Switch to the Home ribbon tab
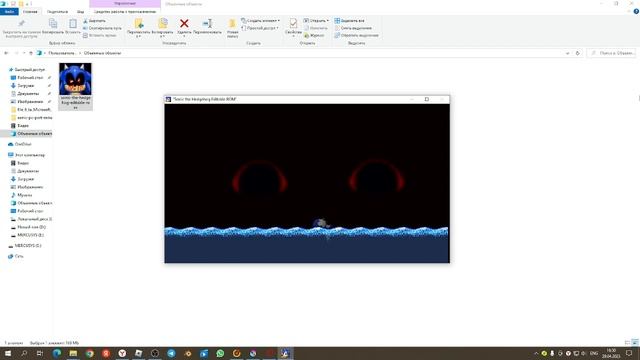The height and width of the screenshot is (360, 640). point(30,12)
